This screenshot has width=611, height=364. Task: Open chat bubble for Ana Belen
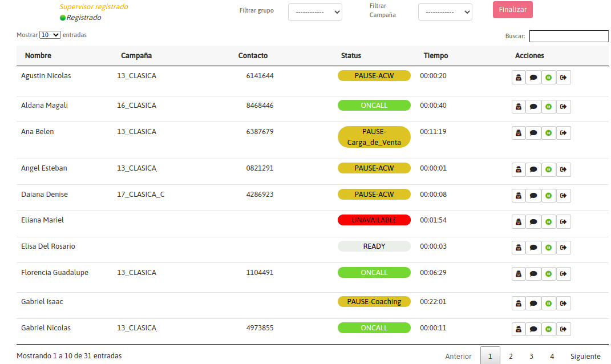[x=533, y=133]
